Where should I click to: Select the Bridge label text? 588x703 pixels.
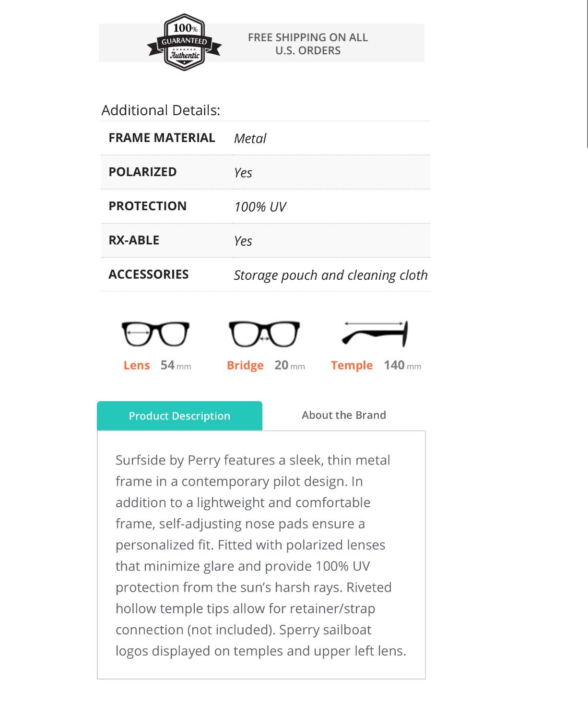point(245,366)
